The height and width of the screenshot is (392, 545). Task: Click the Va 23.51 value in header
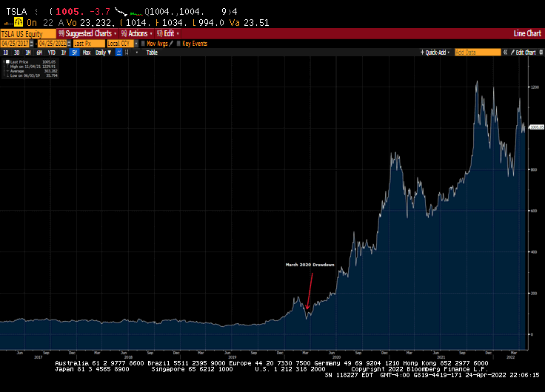250,23
